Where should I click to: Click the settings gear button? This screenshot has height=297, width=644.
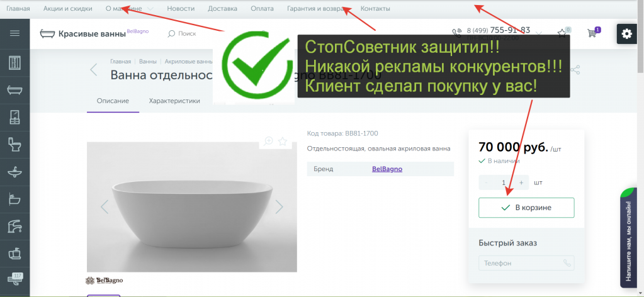626,34
